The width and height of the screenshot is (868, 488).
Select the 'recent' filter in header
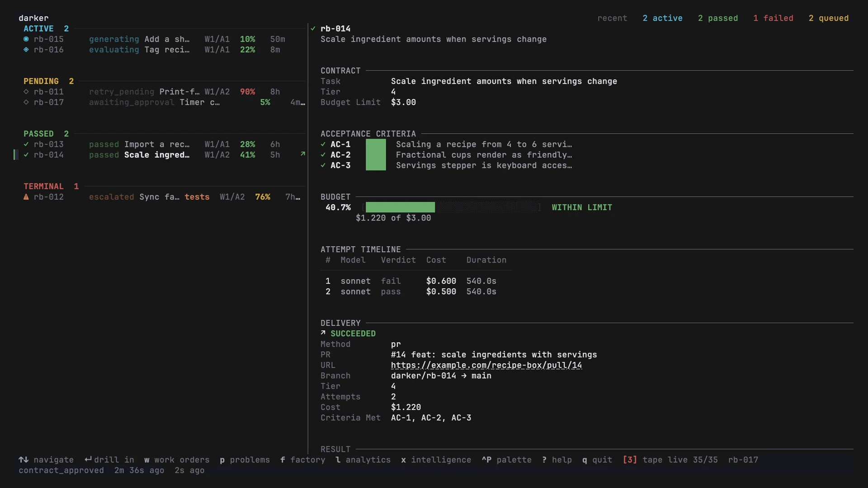pos(612,18)
